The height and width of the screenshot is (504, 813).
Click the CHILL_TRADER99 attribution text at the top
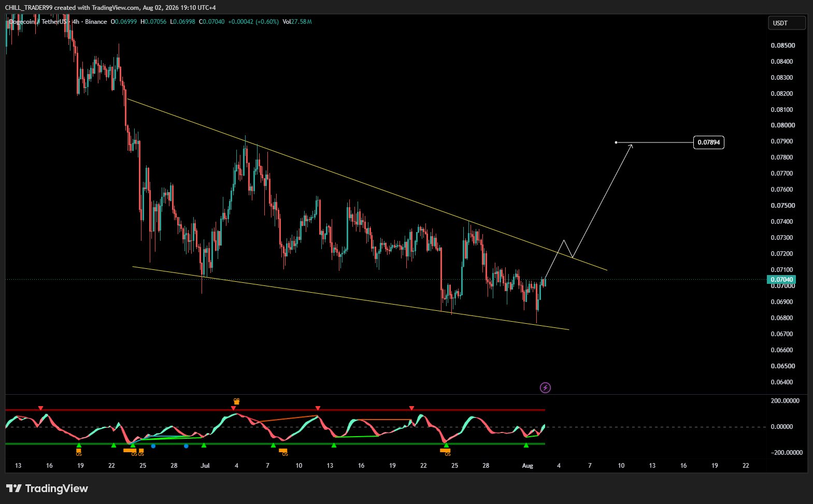(110, 7)
